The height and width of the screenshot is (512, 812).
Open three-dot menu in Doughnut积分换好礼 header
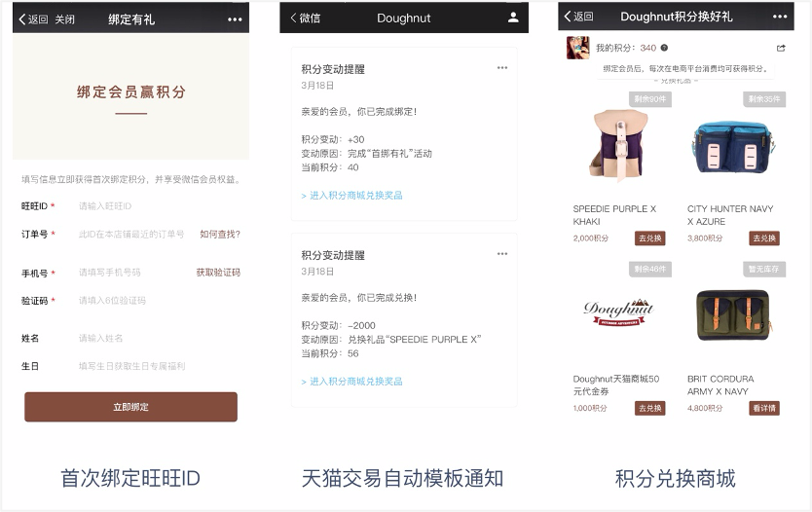(780, 17)
